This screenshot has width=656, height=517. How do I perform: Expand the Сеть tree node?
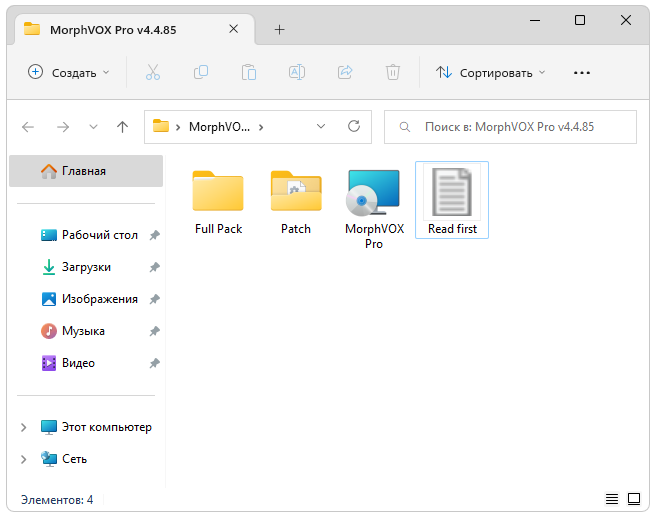pos(23,459)
